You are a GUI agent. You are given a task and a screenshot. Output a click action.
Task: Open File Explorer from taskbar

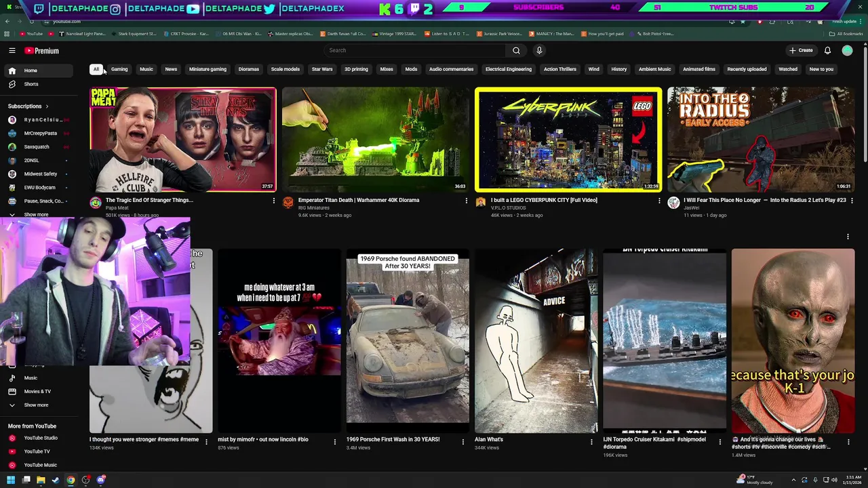41,480
